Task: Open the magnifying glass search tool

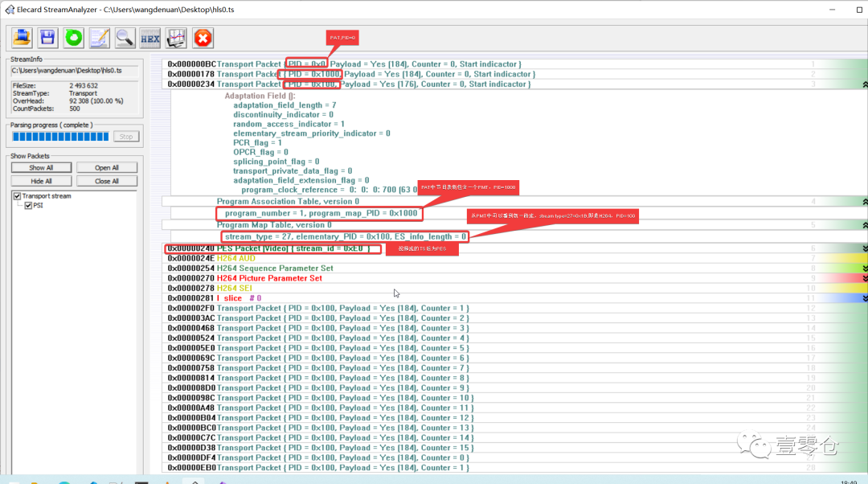Action: [125, 38]
